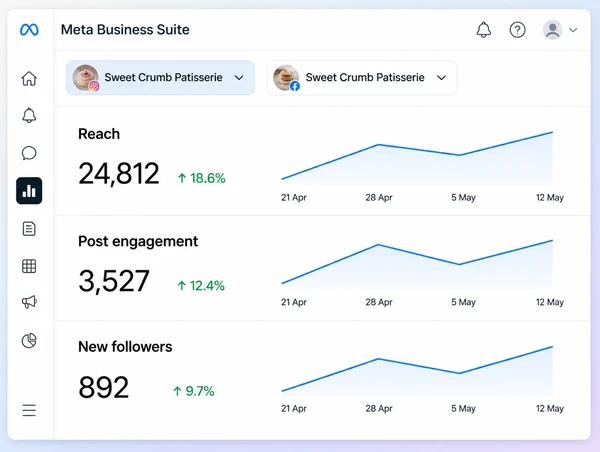The image size is (600, 452).
Task: Expand the account menu chevron
Action: pyautogui.click(x=573, y=30)
